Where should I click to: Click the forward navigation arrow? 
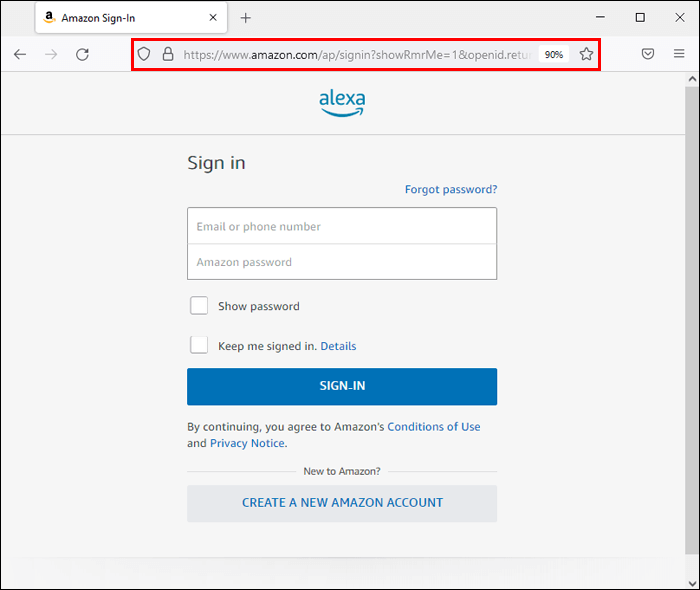[51, 54]
